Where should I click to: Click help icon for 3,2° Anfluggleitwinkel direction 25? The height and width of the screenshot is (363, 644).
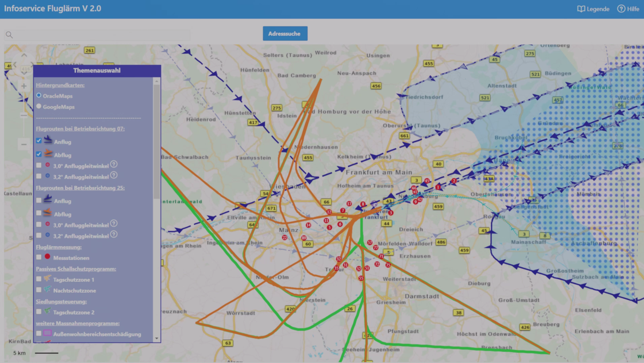(114, 234)
